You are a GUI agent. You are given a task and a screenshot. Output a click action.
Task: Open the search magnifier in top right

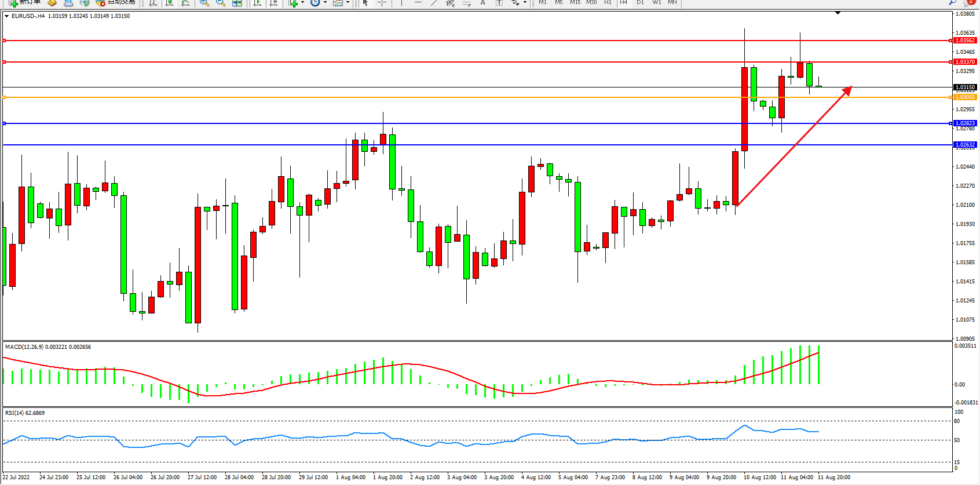click(x=952, y=3)
